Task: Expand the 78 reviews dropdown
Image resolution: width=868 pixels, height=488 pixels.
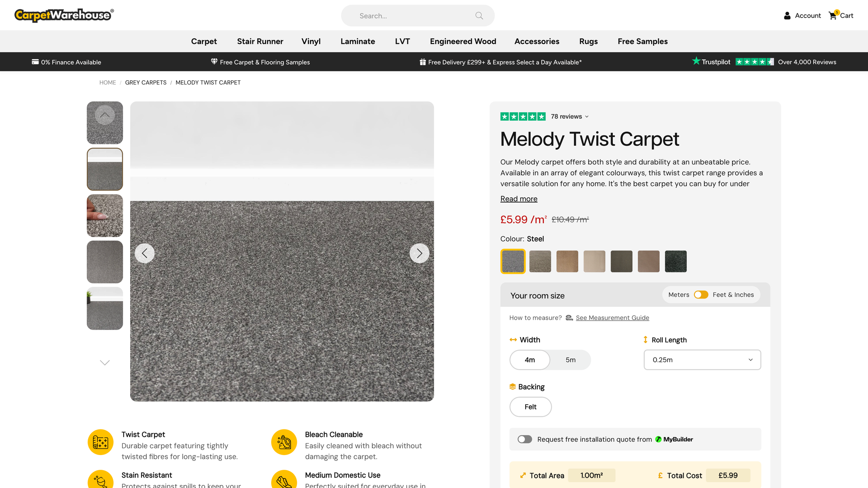Action: (569, 117)
